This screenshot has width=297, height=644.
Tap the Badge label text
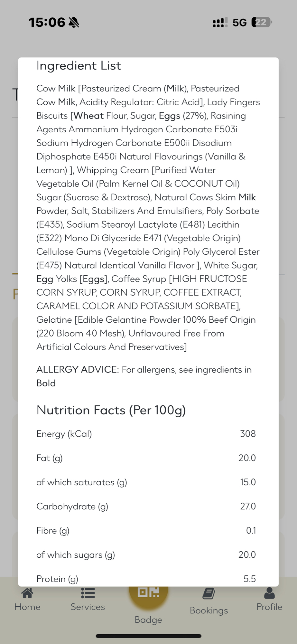(x=148, y=620)
